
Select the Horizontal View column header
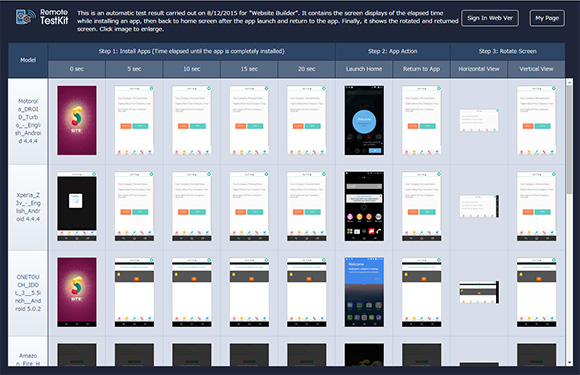coord(479,69)
